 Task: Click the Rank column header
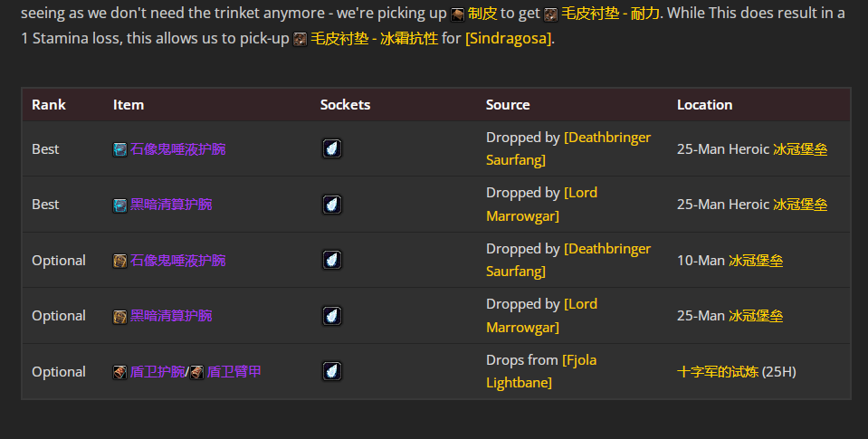(49, 105)
